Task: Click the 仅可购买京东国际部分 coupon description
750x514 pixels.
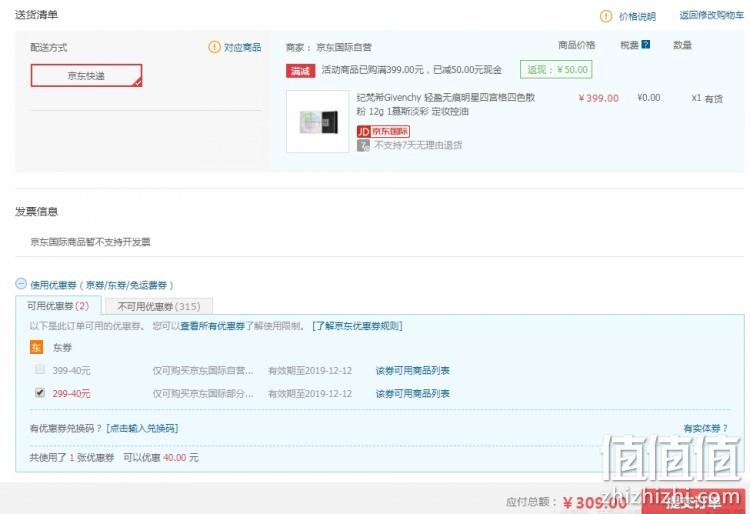Action: 203,394
